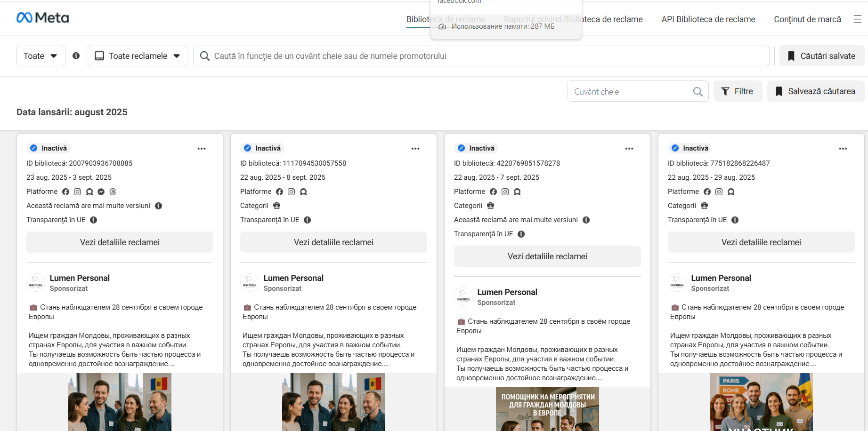Open the ad image thumbnail on ad 1117094530057558

[333, 402]
